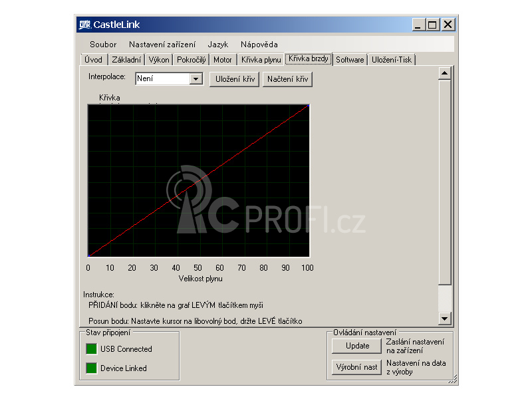
Task: Switch to the Křivka plynu tab
Action: coord(261,60)
